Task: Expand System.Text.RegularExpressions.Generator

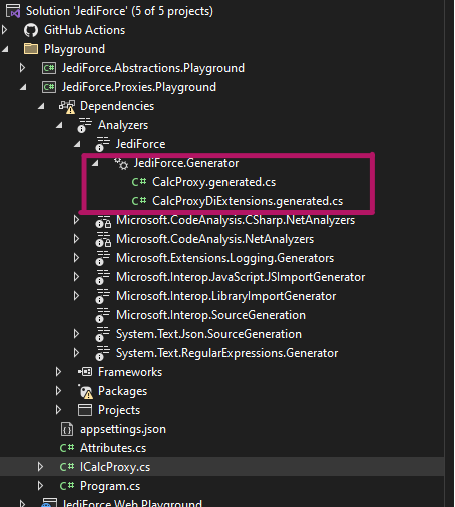Action: coord(76,353)
